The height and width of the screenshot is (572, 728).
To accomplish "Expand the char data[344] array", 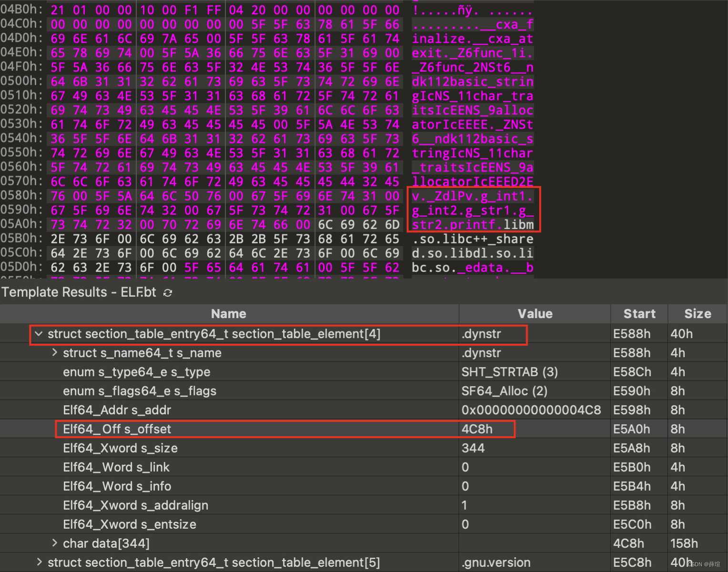I will [54, 543].
